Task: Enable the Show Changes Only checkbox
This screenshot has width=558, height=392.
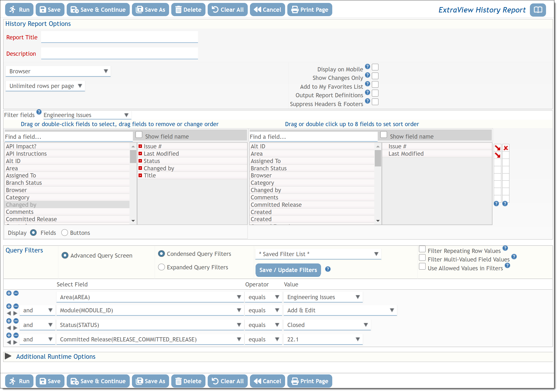Action: [375, 76]
